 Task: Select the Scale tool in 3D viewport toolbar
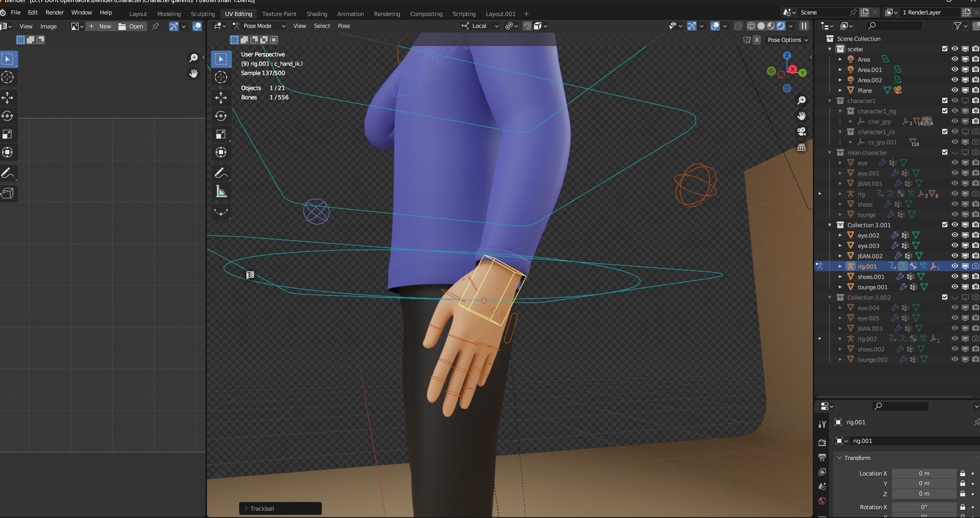click(x=221, y=134)
